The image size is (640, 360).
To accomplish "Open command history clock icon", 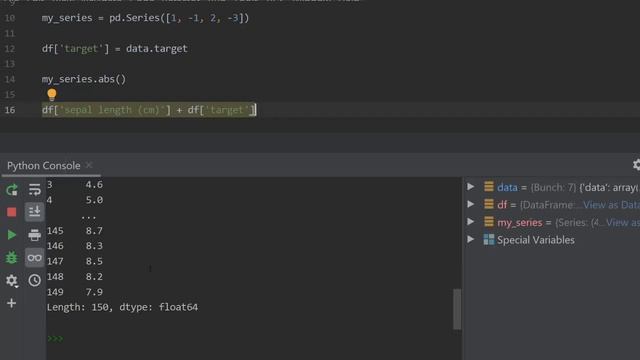I will [35, 280].
